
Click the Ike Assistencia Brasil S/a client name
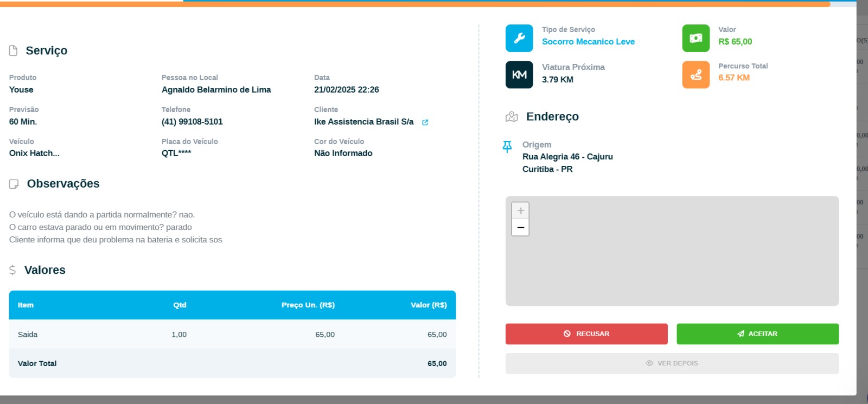coord(363,122)
